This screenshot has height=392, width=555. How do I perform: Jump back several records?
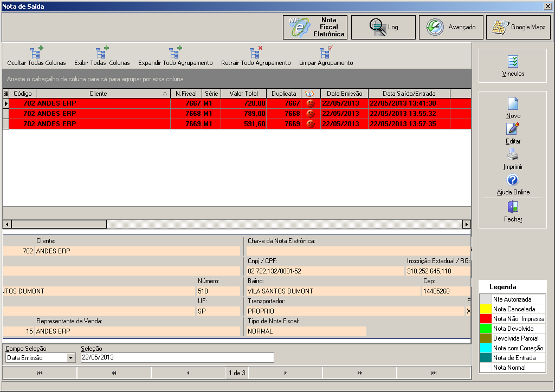coord(114,373)
